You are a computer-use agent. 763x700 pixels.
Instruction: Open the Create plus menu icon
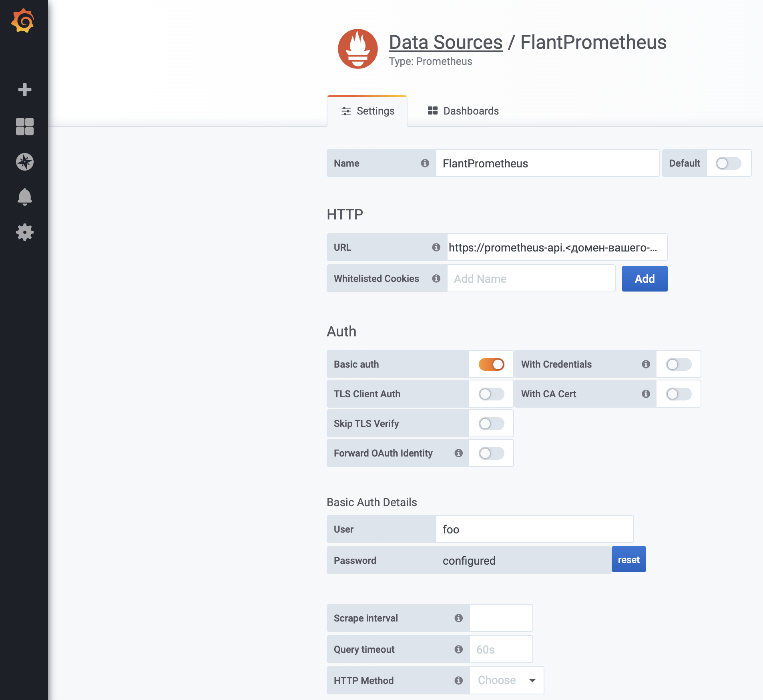[25, 90]
